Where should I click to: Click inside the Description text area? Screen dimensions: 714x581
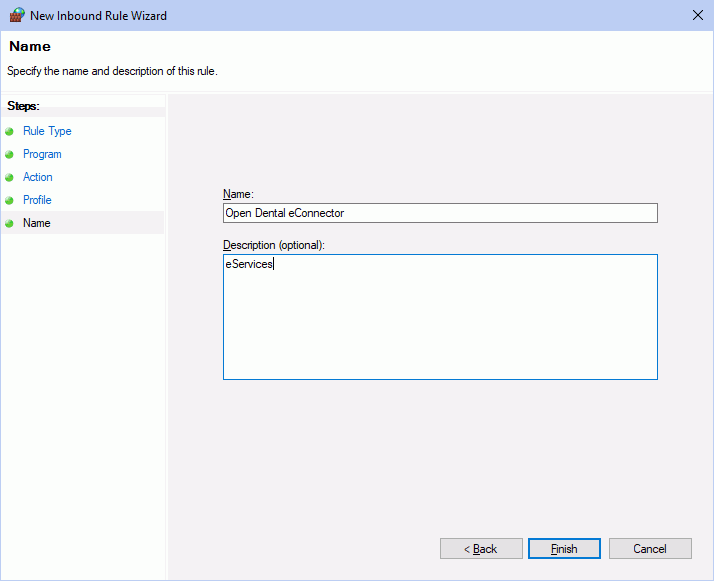(x=440, y=317)
